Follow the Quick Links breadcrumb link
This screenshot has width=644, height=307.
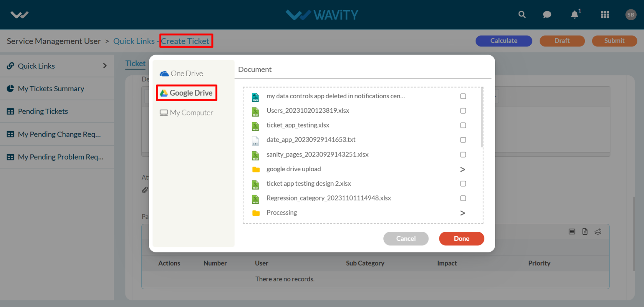tap(134, 41)
